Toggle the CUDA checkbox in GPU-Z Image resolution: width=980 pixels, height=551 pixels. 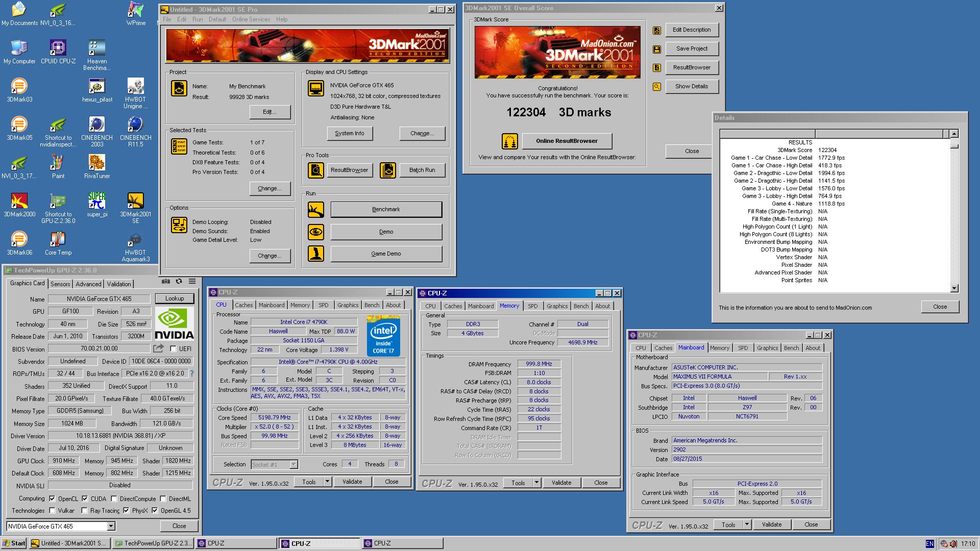[x=85, y=498]
